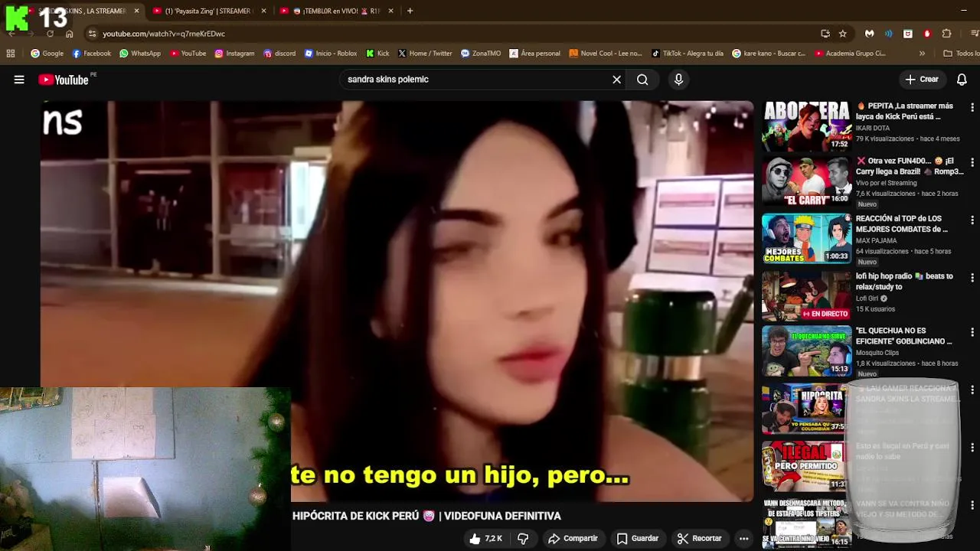980x551 pixels.
Task: Like the video (7,2 K)
Action: pyautogui.click(x=486, y=539)
